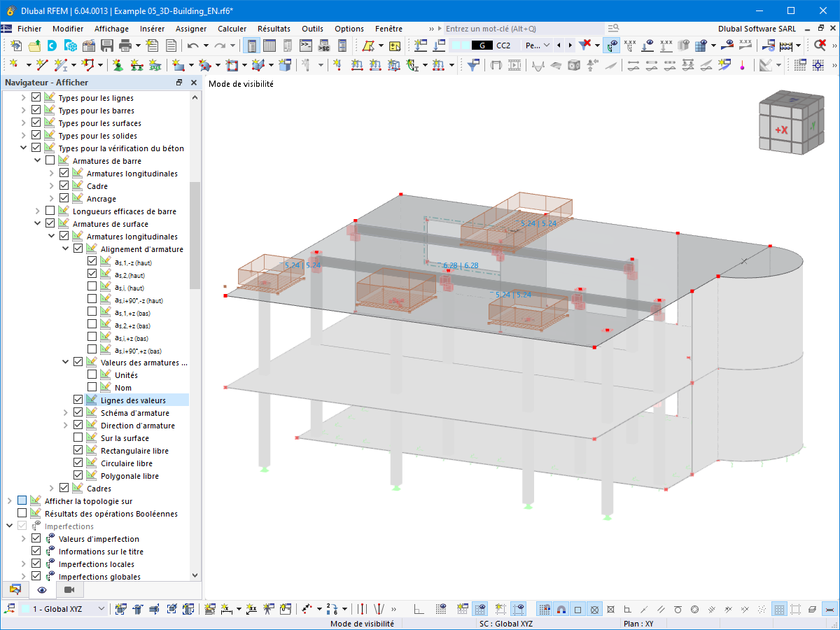
Task: Check the Nom checkbox
Action: click(92, 388)
